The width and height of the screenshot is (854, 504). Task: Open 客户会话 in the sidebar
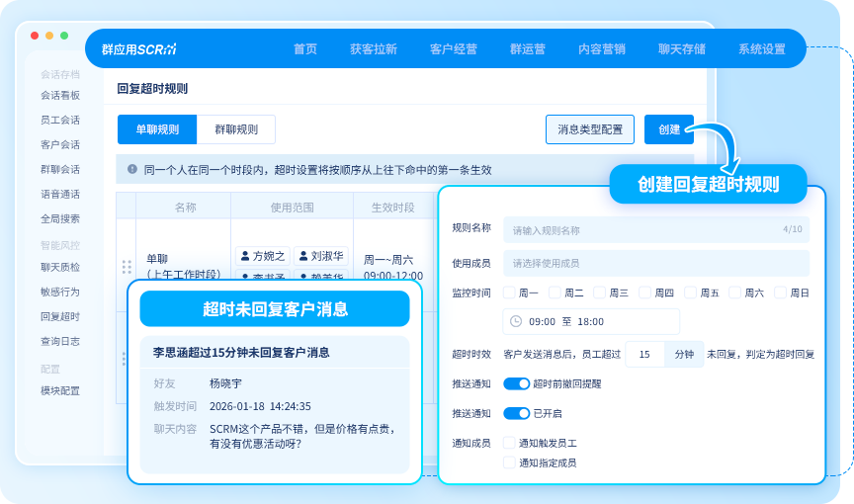coord(60,145)
